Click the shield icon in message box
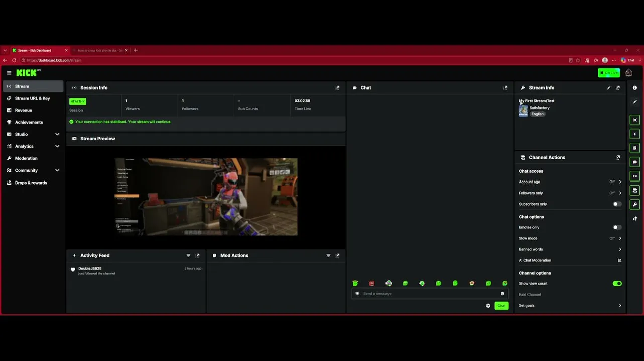The image size is (644, 361). pos(357,294)
